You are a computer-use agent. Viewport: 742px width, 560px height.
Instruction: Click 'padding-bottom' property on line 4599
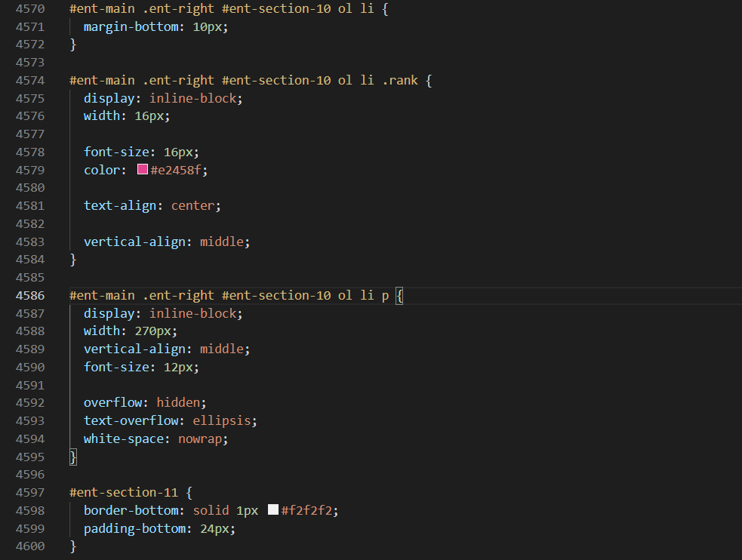click(135, 528)
